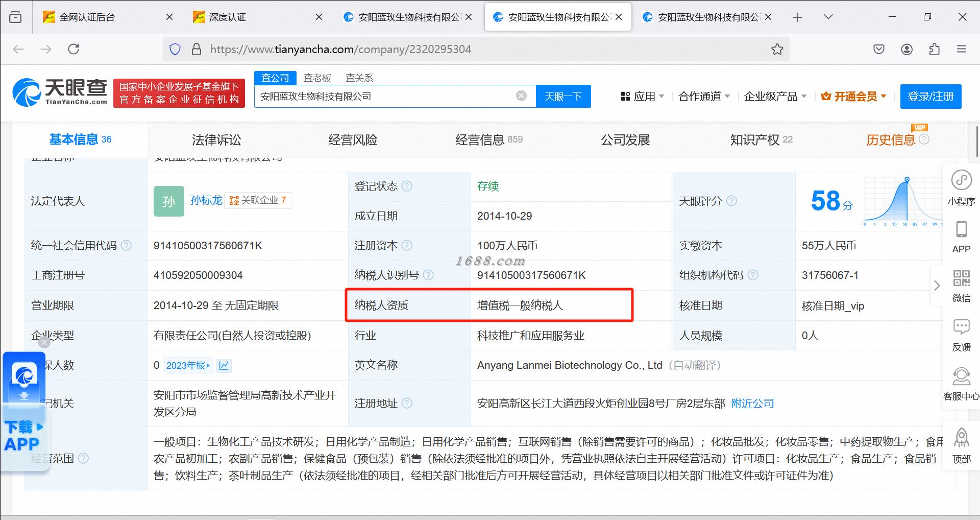Image resolution: width=980 pixels, height=520 pixels.
Task: Open the Pocket save icon
Action: click(x=879, y=49)
